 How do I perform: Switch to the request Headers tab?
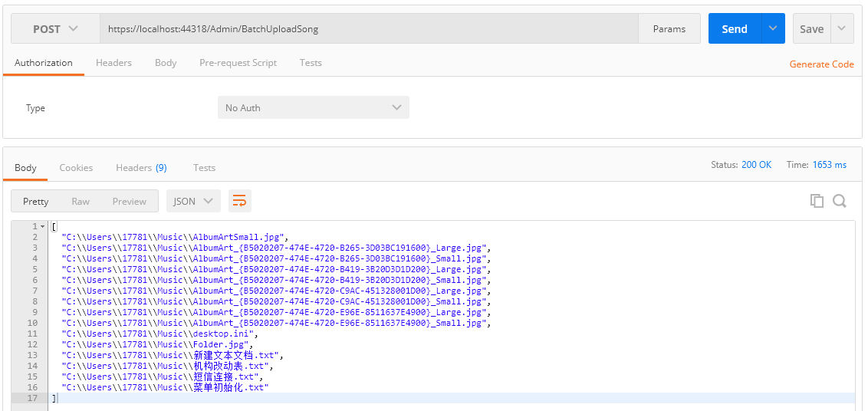(x=113, y=63)
